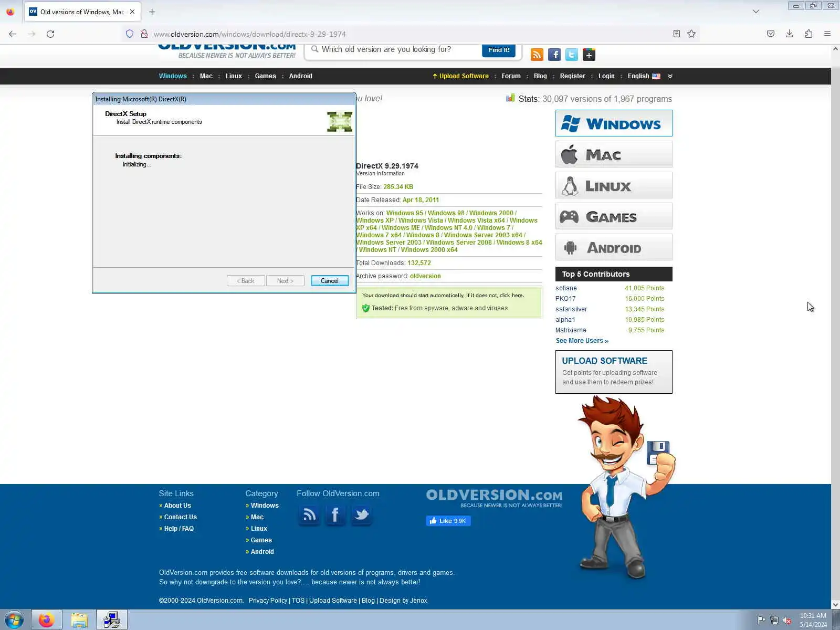This screenshot has width=840, height=630.
Task: Click the footer Twitter icon
Action: (361, 514)
